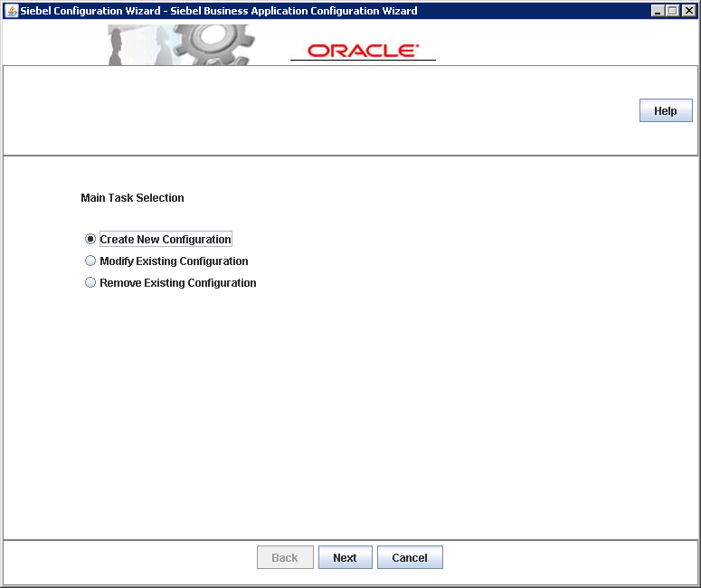Image resolution: width=701 pixels, height=588 pixels.
Task: Minimize the Siebel Configuration Wizard window
Action: [658, 11]
